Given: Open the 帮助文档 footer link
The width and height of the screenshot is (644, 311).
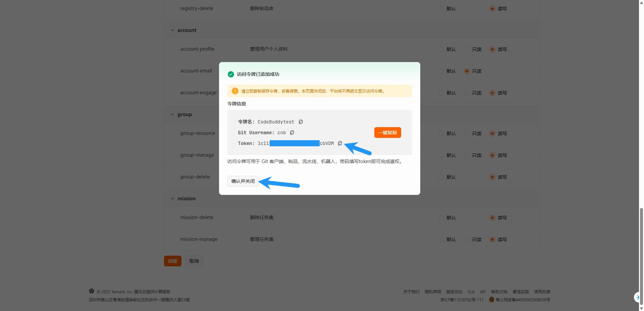Looking at the screenshot, I should point(499,292).
